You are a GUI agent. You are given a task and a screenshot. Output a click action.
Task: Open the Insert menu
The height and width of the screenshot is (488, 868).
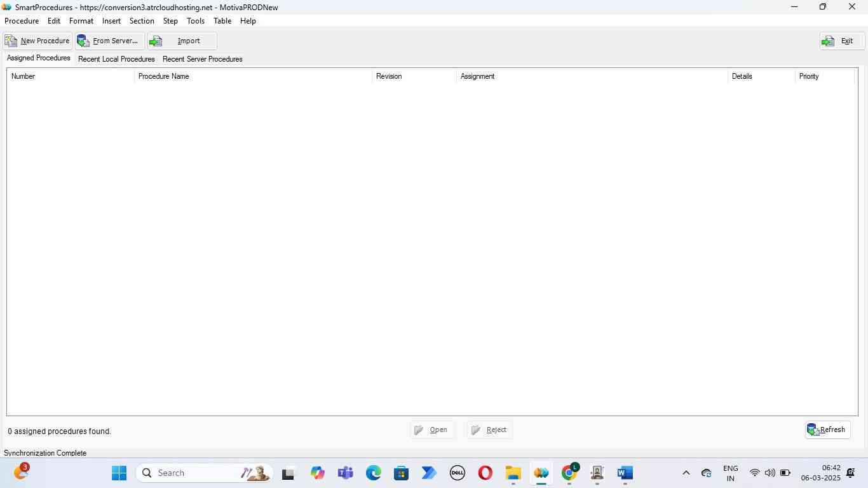(x=111, y=21)
